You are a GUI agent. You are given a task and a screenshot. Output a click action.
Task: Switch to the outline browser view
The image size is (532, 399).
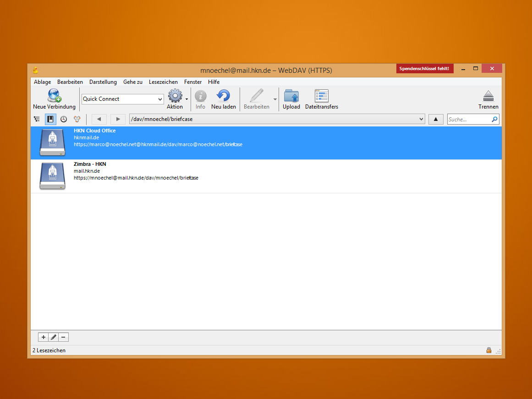click(x=37, y=119)
